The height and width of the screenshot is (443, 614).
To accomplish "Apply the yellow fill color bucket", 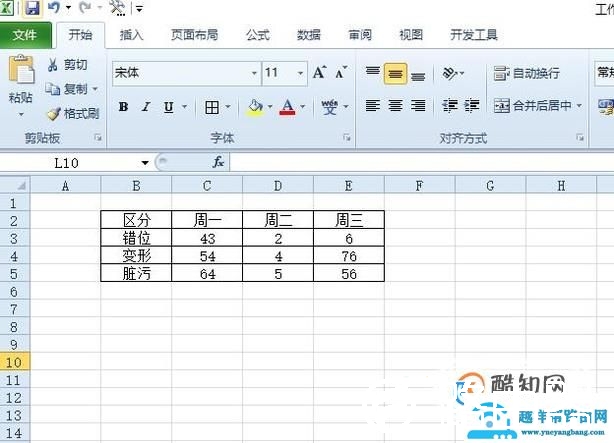I will 255,107.
